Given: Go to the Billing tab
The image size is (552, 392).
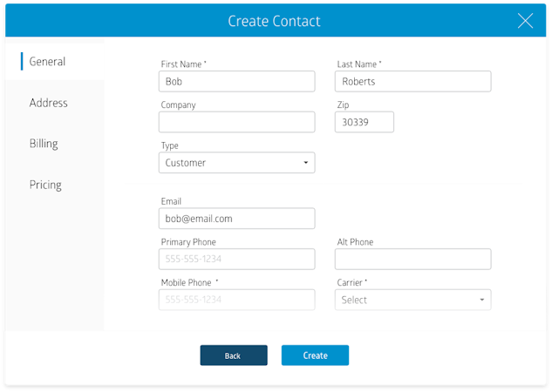Looking at the screenshot, I should [x=44, y=144].
